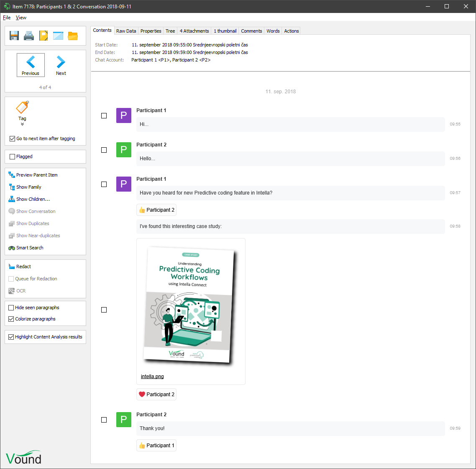Click the orange Tag icon
Viewport: 476px width, 469px height.
tap(22, 108)
